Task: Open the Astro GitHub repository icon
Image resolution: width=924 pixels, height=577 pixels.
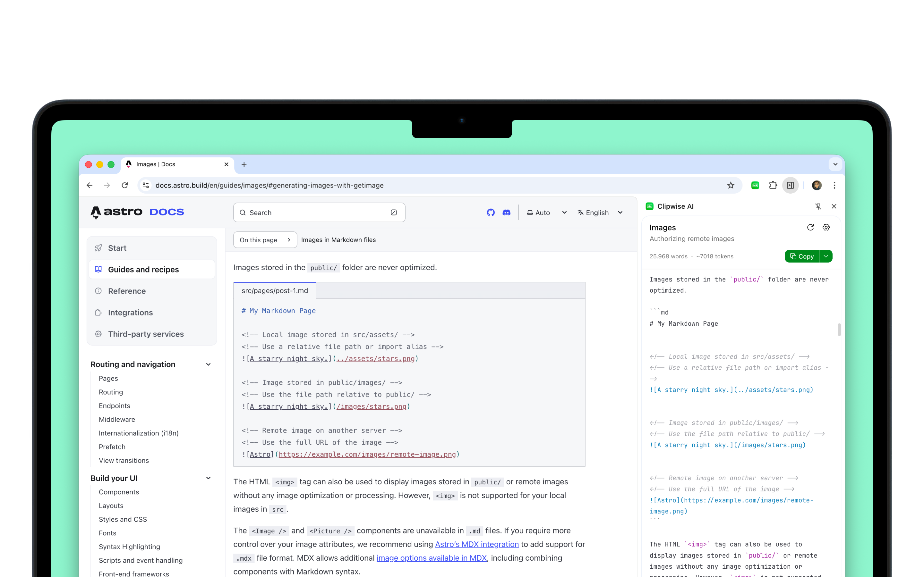Action: point(491,213)
